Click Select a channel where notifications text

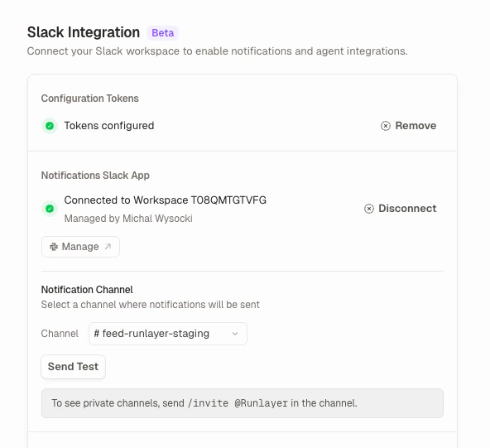tap(151, 305)
